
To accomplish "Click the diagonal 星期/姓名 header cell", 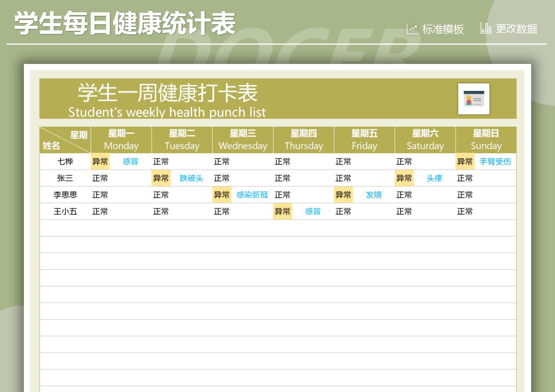I will (64, 139).
